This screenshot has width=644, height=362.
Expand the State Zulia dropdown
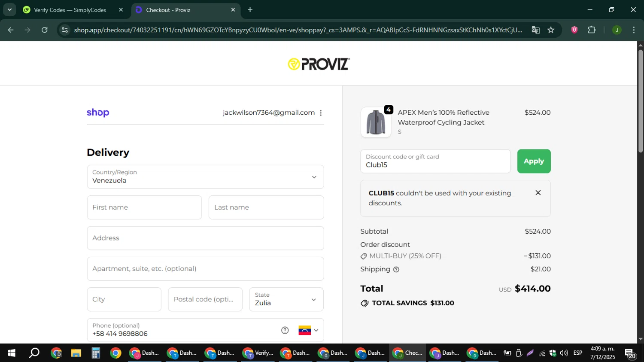[286, 299]
